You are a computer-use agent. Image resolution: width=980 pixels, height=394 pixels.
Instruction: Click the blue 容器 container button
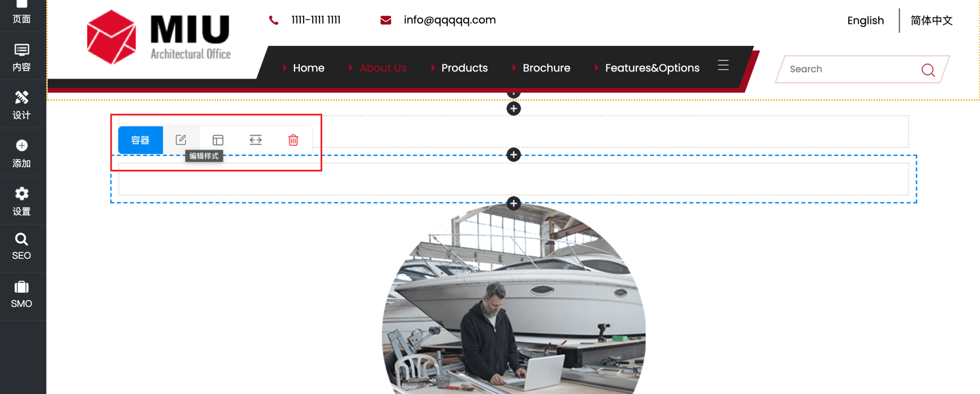(x=140, y=140)
